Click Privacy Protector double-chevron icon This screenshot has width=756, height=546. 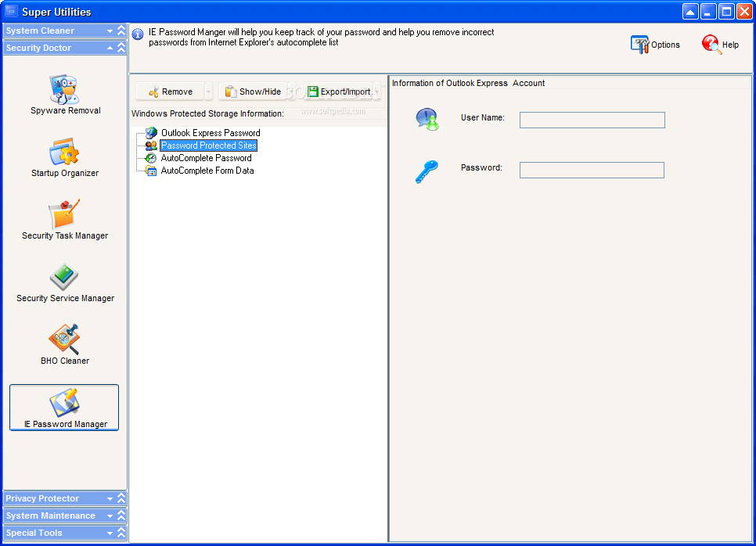click(121, 498)
